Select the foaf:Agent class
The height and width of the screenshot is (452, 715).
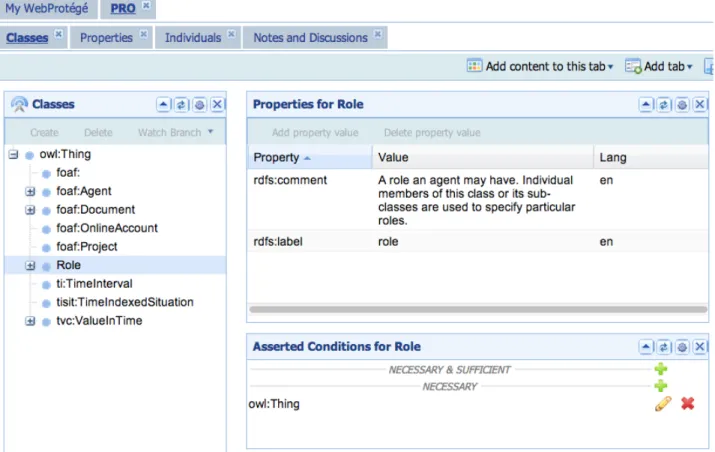coord(84,191)
